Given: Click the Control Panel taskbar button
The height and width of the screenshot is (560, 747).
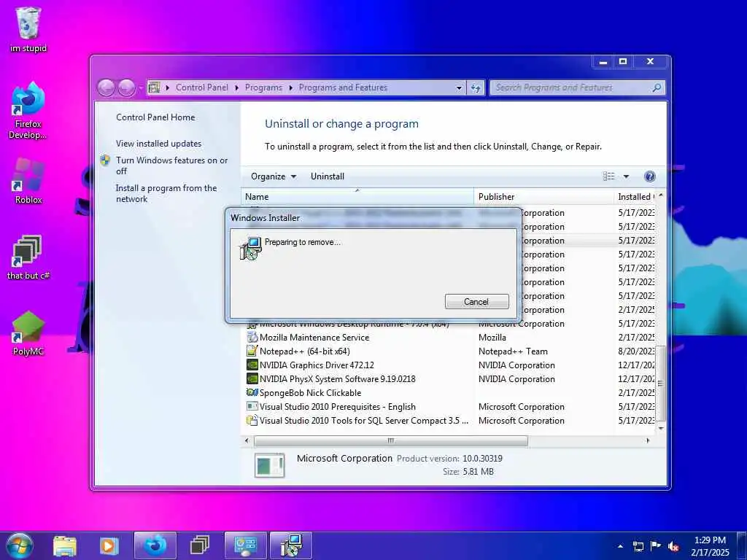Looking at the screenshot, I should [245, 545].
